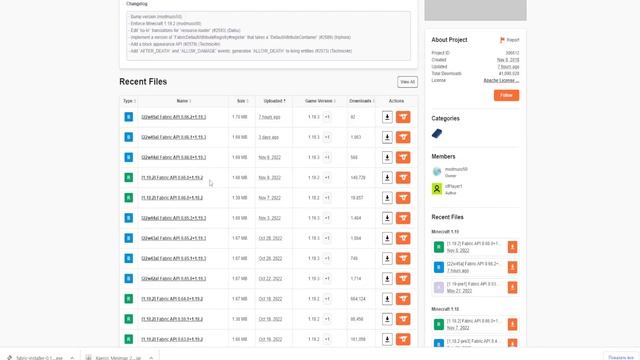Download the file with 568 downloads

pyautogui.click(x=387, y=158)
